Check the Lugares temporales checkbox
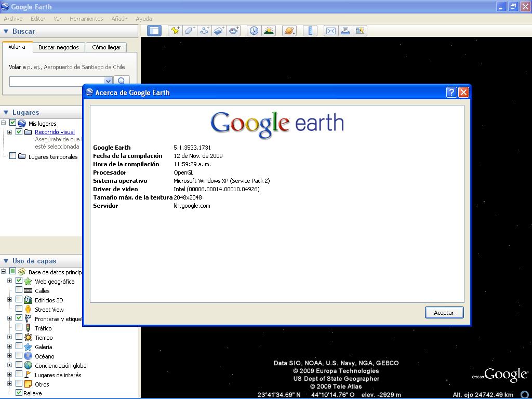The width and height of the screenshot is (532, 399). click(x=13, y=156)
